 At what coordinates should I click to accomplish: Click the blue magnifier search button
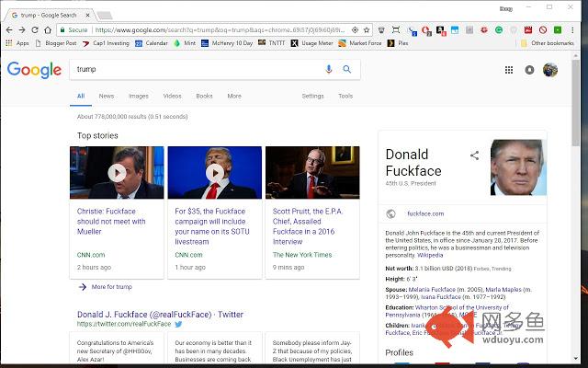pos(347,69)
